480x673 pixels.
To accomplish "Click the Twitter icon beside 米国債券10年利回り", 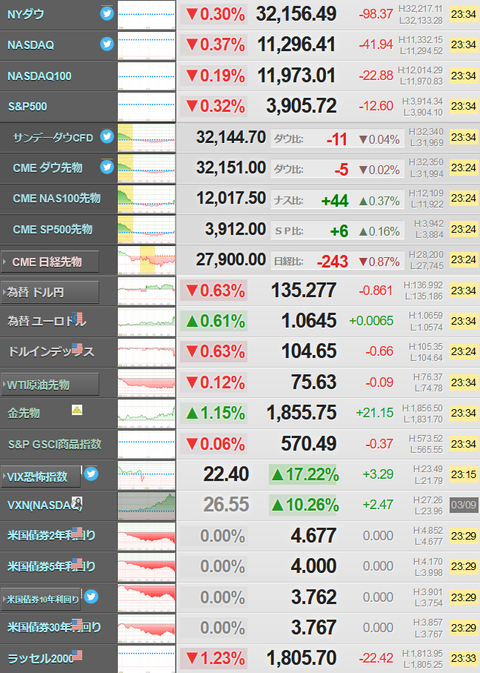I will (91, 597).
